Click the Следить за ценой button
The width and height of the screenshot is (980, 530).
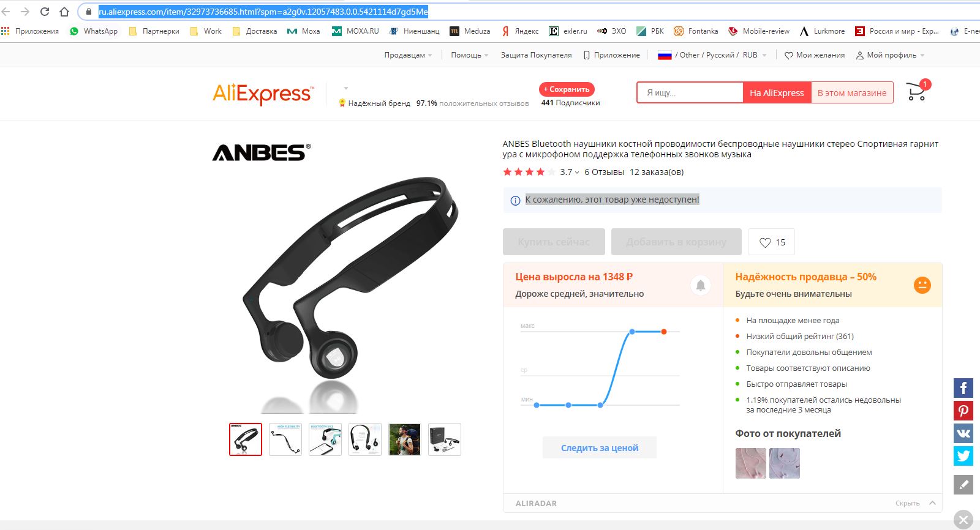600,448
